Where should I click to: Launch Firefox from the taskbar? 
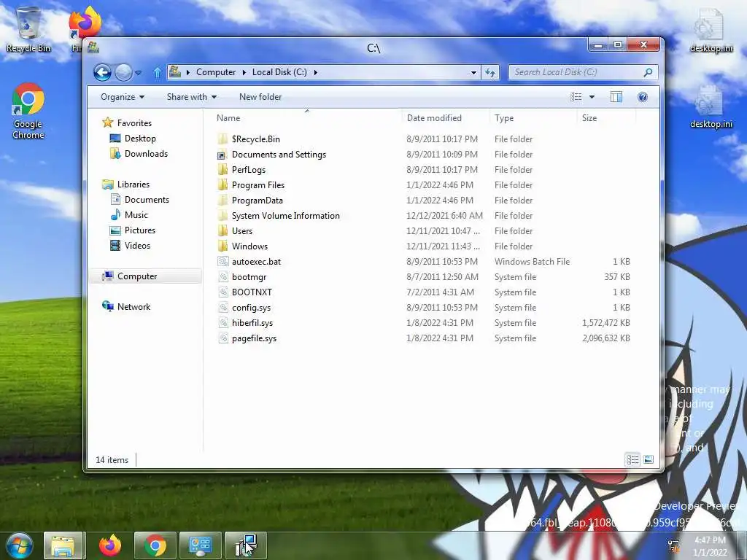point(110,545)
